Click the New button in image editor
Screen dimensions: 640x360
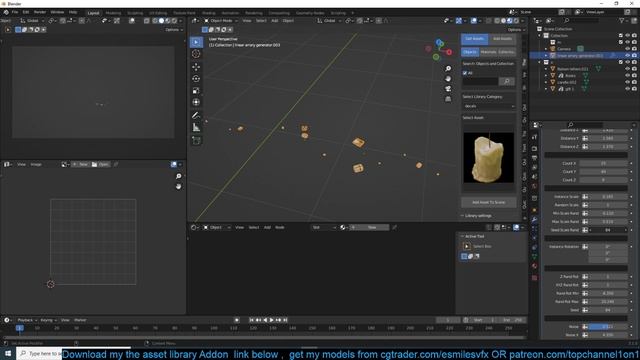(81, 164)
